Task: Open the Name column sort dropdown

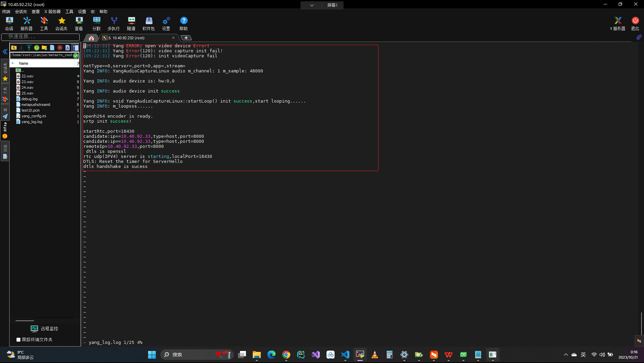Action: 13,63
